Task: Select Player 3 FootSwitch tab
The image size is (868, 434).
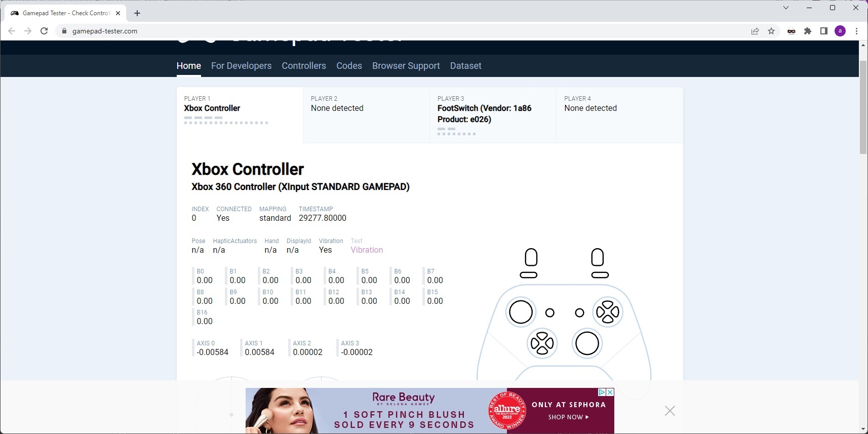Action: 493,115
